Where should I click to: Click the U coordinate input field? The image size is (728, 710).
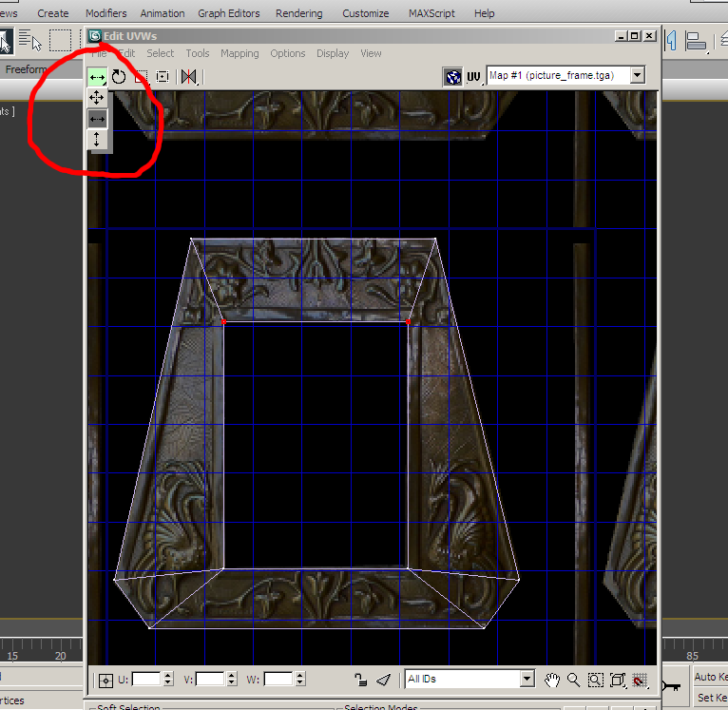[x=145, y=679]
